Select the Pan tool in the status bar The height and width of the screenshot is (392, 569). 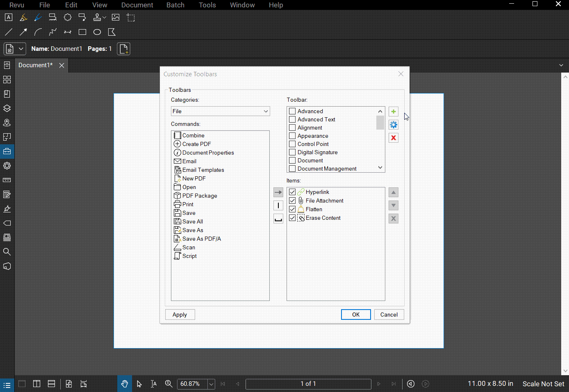124,384
